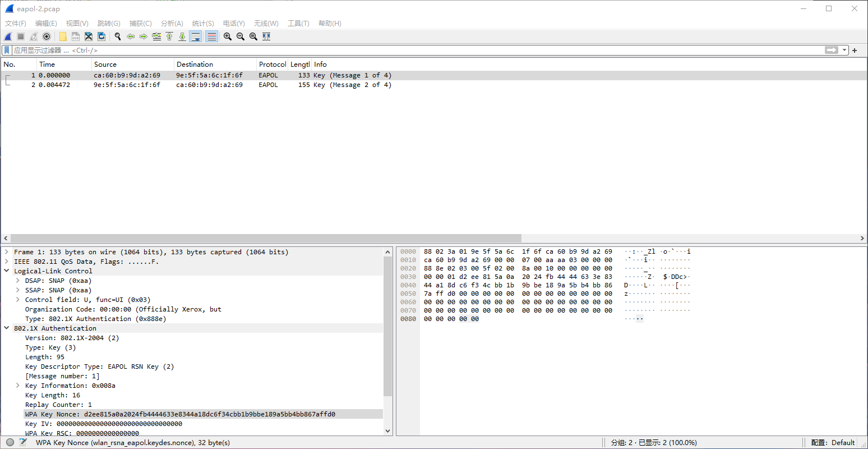Click into the display filter input field
Screen dimensions: 868x449
pyautogui.click(x=418, y=50)
